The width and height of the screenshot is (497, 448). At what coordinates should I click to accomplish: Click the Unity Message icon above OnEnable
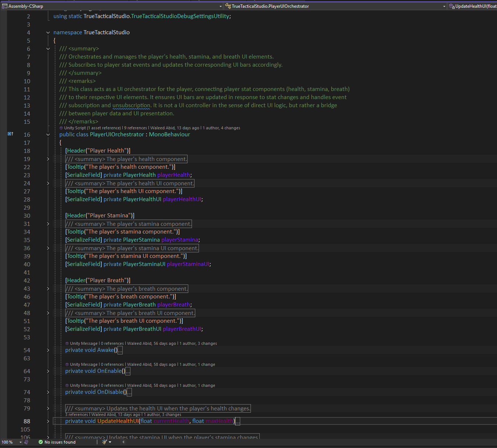tap(67, 364)
